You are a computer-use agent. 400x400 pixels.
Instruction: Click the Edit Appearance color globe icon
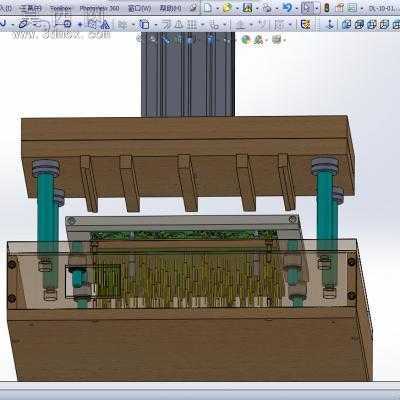coord(246,40)
